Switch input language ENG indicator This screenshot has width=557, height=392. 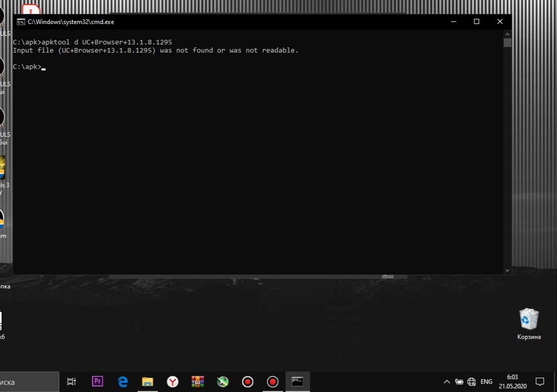pyautogui.click(x=487, y=382)
